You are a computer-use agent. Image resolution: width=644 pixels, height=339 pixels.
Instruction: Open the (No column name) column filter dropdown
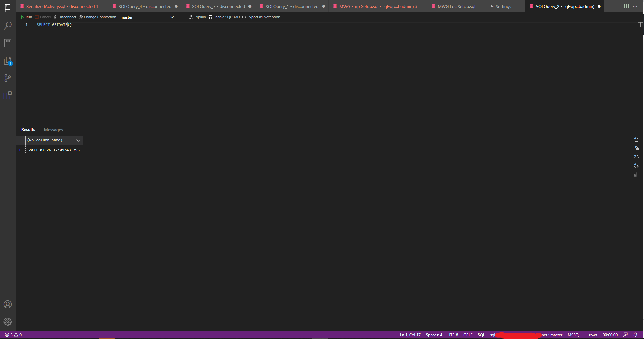[x=78, y=140]
